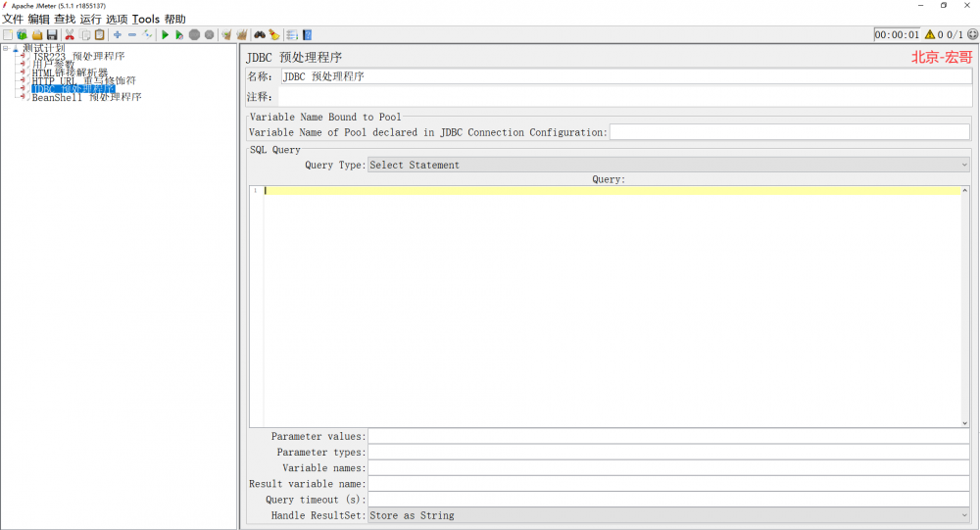This screenshot has height=530, width=980.
Task: Click the query editor scrollbar down arrow
Action: [x=965, y=423]
